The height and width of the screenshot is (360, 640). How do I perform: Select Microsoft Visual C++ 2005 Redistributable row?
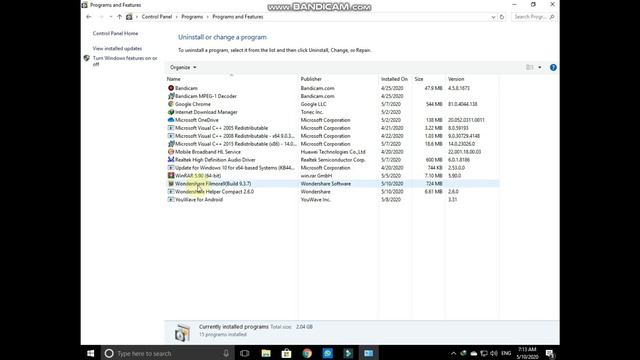[x=333, y=128]
